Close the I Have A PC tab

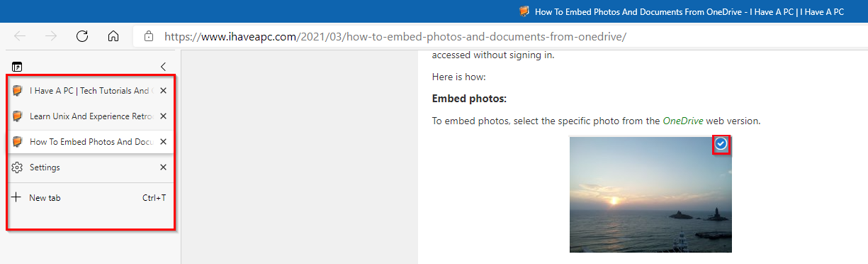[x=163, y=91]
